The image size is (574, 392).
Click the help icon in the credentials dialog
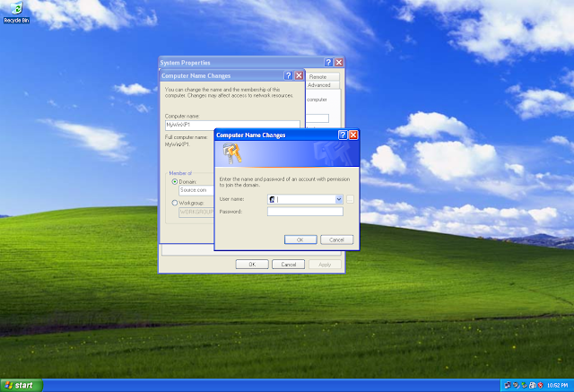click(343, 135)
